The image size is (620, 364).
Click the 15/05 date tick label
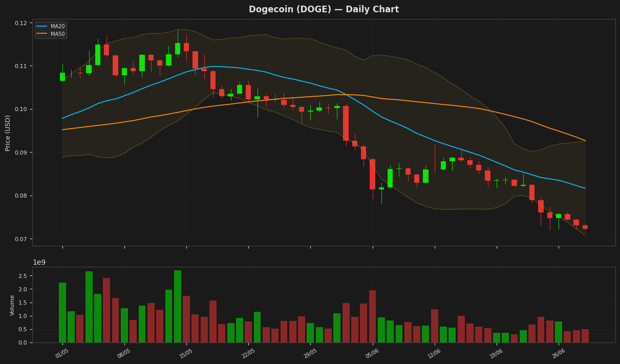point(186,353)
